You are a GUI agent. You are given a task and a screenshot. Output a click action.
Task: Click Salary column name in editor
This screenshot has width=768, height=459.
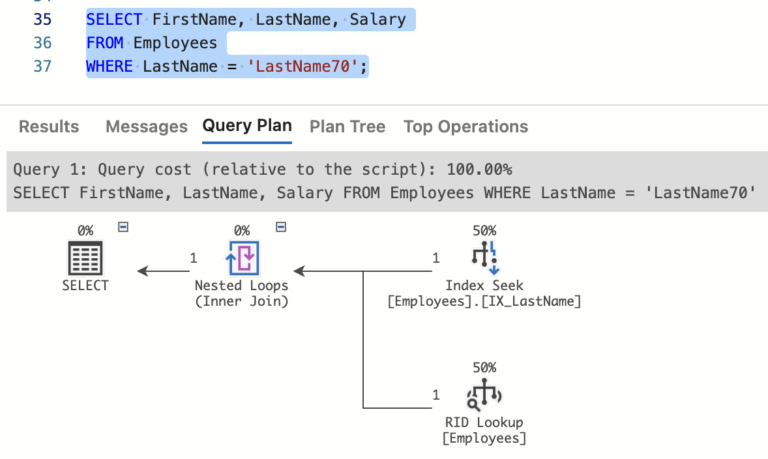pos(378,19)
